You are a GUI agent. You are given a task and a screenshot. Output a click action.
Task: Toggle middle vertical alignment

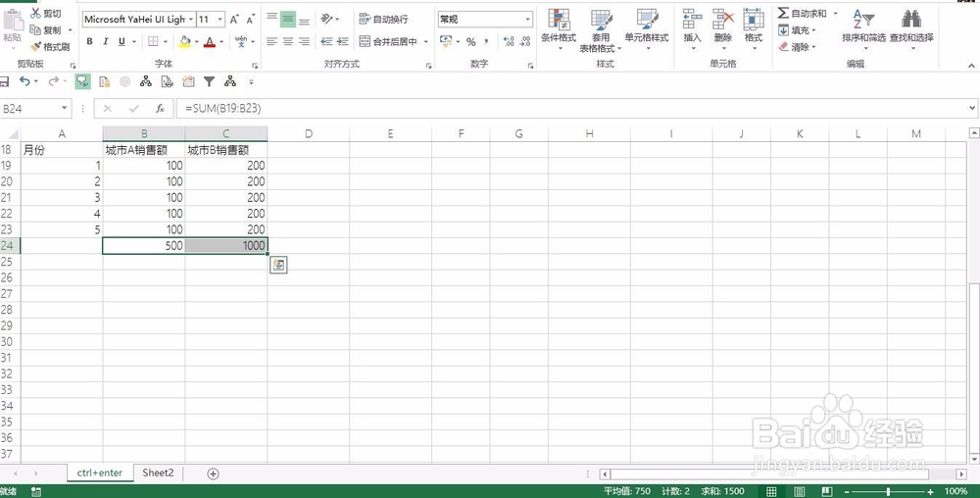tap(287, 19)
